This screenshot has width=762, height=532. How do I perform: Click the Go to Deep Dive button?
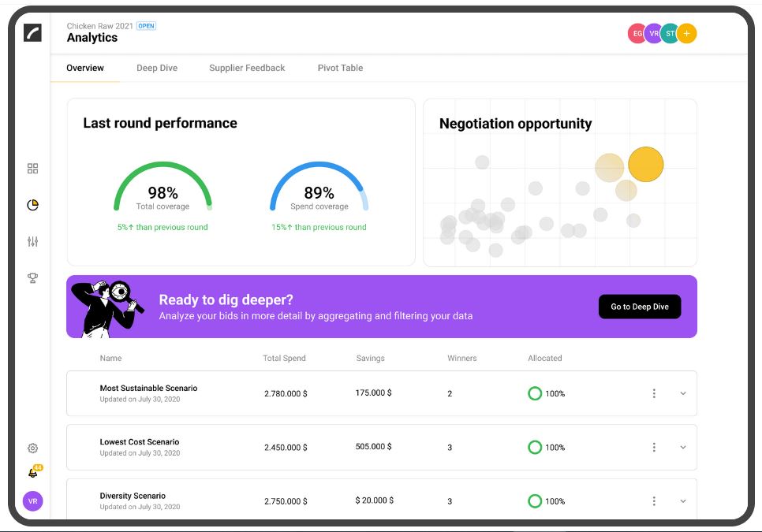(x=640, y=307)
